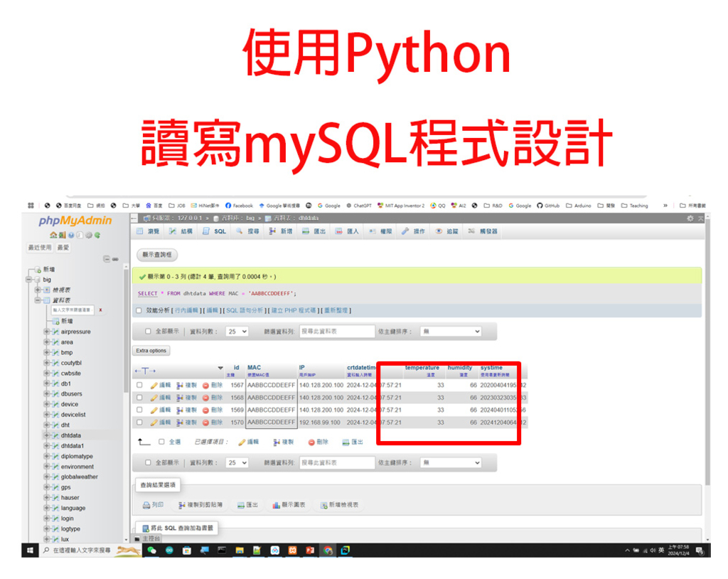Export query results via 匯出 under 查詢結果選項
728x579 pixels.
click(x=247, y=505)
